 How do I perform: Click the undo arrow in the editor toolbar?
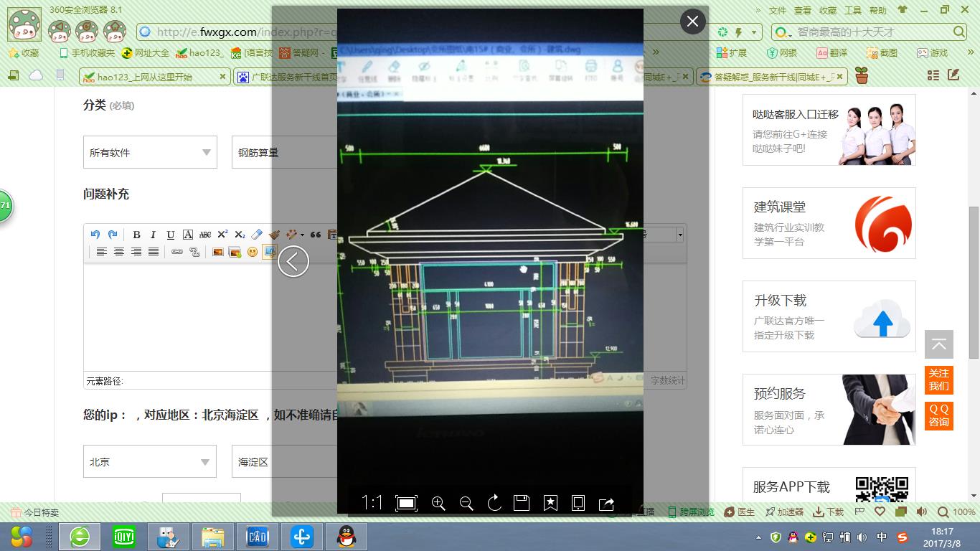click(x=95, y=235)
